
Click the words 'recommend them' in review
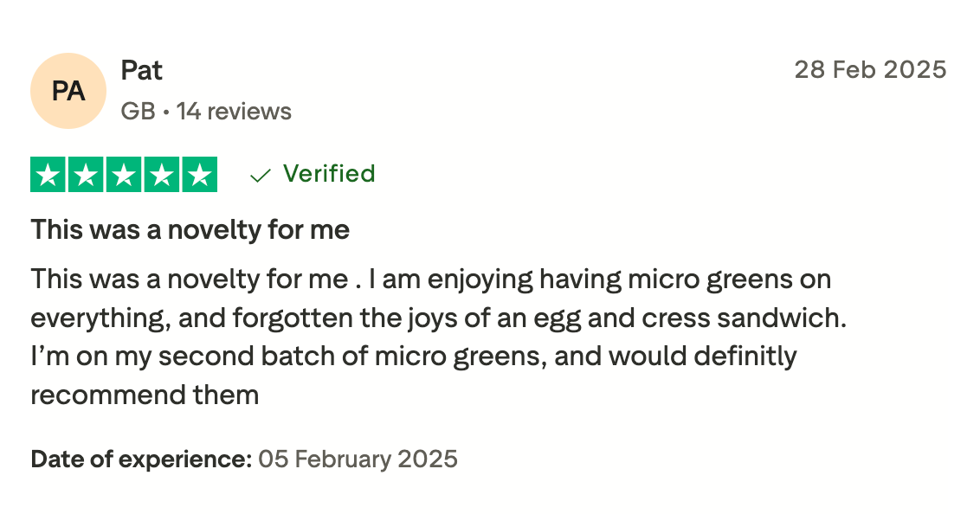point(145,395)
